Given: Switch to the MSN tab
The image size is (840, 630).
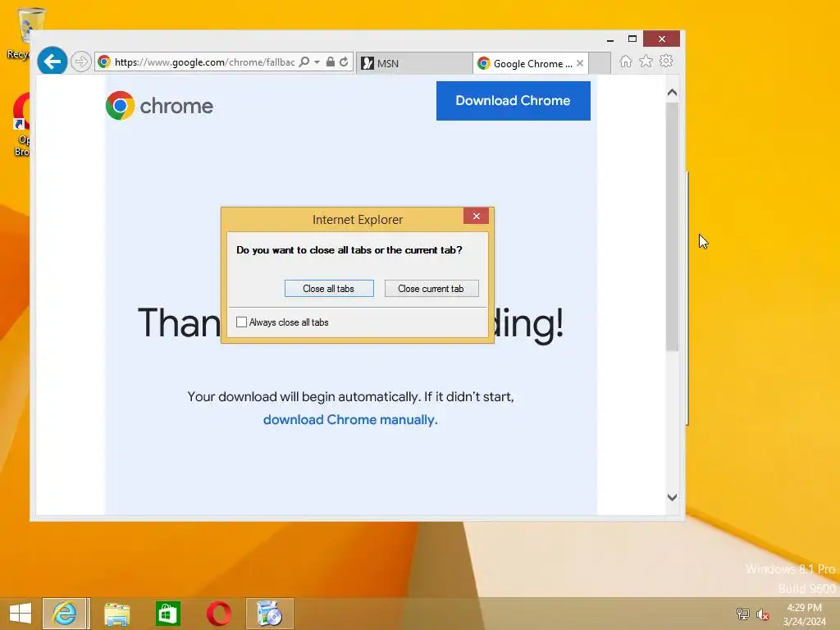Looking at the screenshot, I should (414, 63).
